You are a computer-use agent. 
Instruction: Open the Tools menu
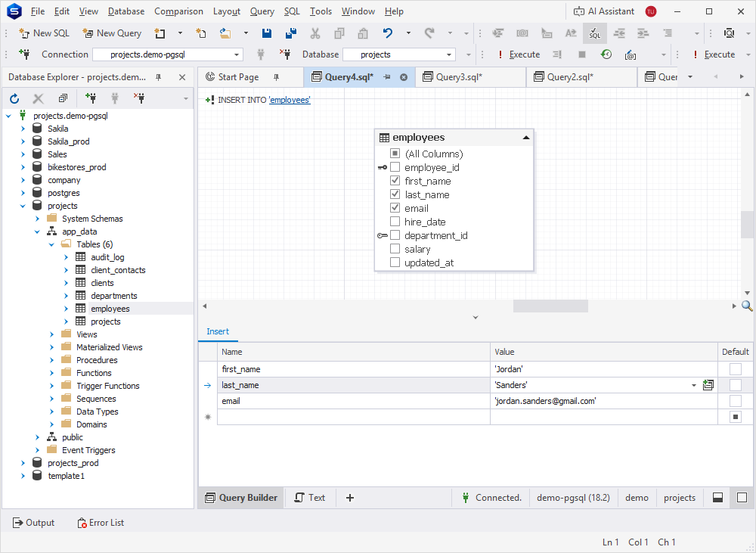click(321, 11)
